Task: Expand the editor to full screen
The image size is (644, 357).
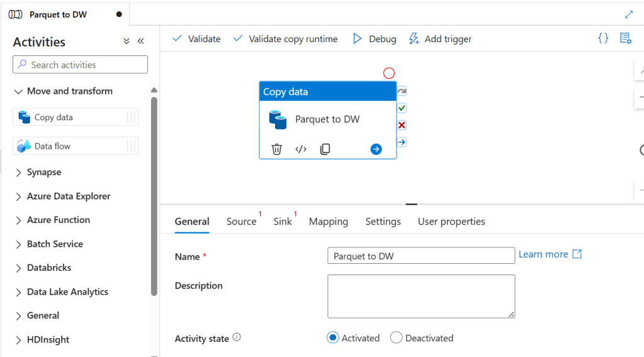Action: (628, 14)
